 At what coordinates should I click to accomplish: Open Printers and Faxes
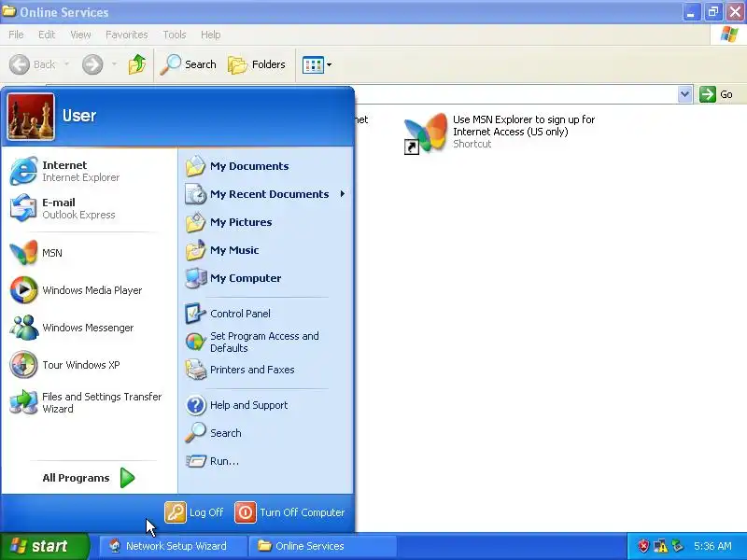point(266,370)
